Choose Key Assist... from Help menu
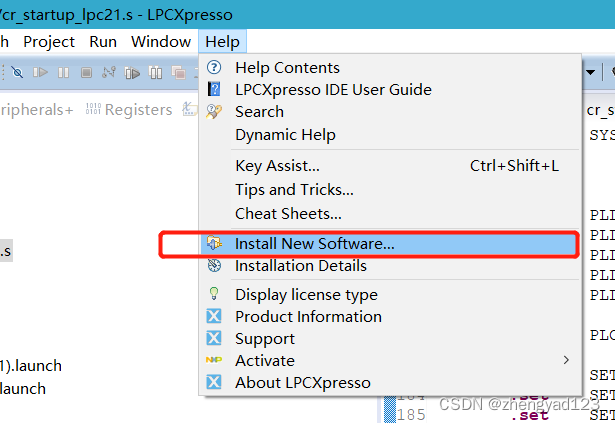Image resolution: width=615 pixels, height=423 pixels. coord(277,165)
